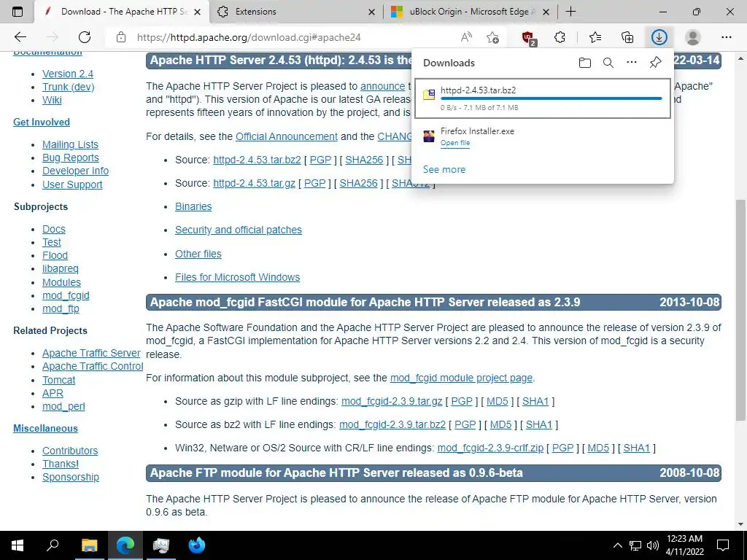Add this page to favorites star icon

pyautogui.click(x=492, y=37)
